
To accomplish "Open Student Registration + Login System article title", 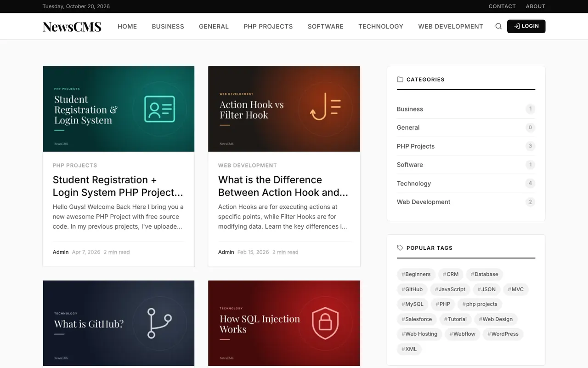I will [118, 186].
